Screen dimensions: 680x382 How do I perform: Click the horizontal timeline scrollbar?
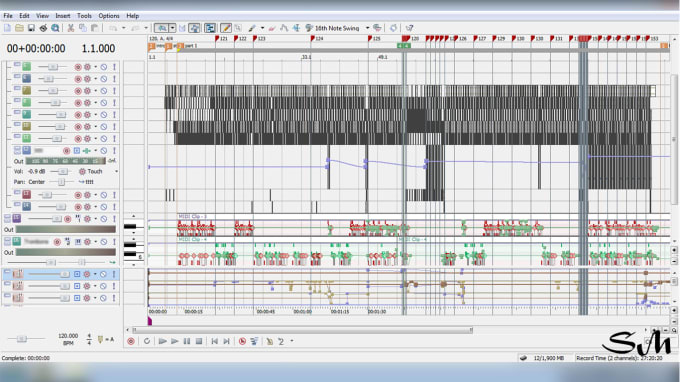point(302,330)
